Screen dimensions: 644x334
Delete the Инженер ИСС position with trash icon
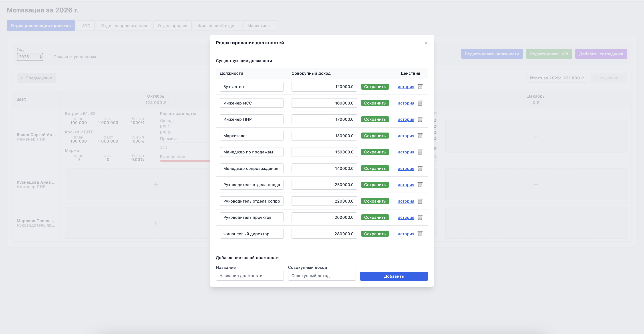pyautogui.click(x=420, y=103)
